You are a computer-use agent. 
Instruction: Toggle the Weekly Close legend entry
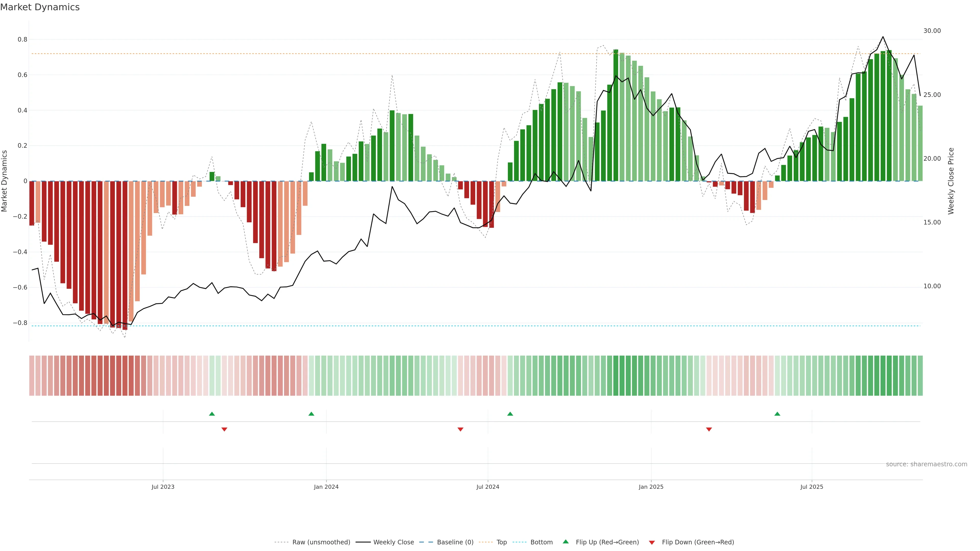coord(393,542)
